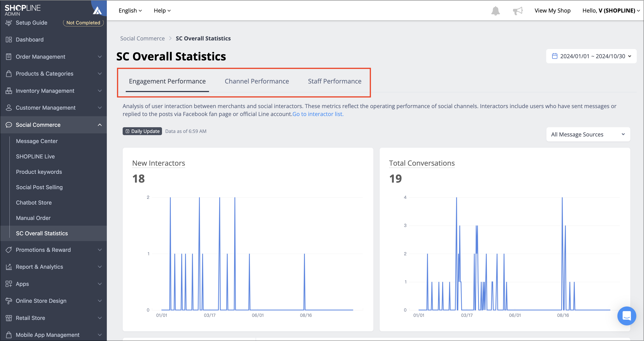Click the SHOPLINE Admin logo
644x341 pixels.
point(22,10)
